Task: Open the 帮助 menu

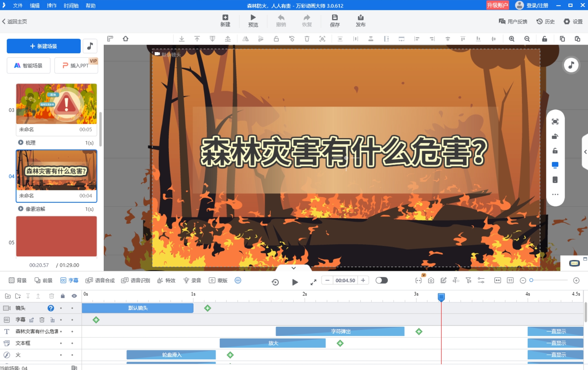Action: (91, 5)
